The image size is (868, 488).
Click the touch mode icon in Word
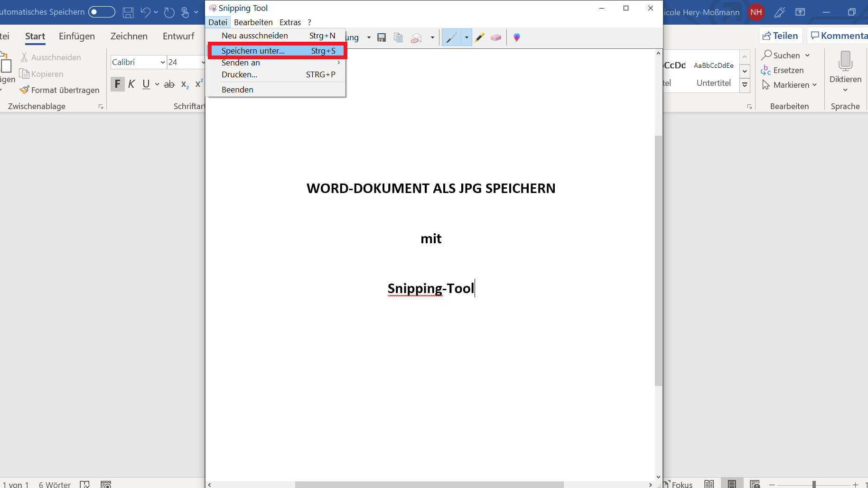(x=185, y=12)
